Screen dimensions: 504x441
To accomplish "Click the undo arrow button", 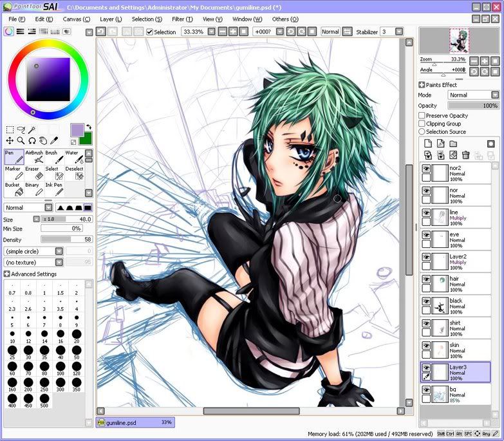I will click(101, 32).
